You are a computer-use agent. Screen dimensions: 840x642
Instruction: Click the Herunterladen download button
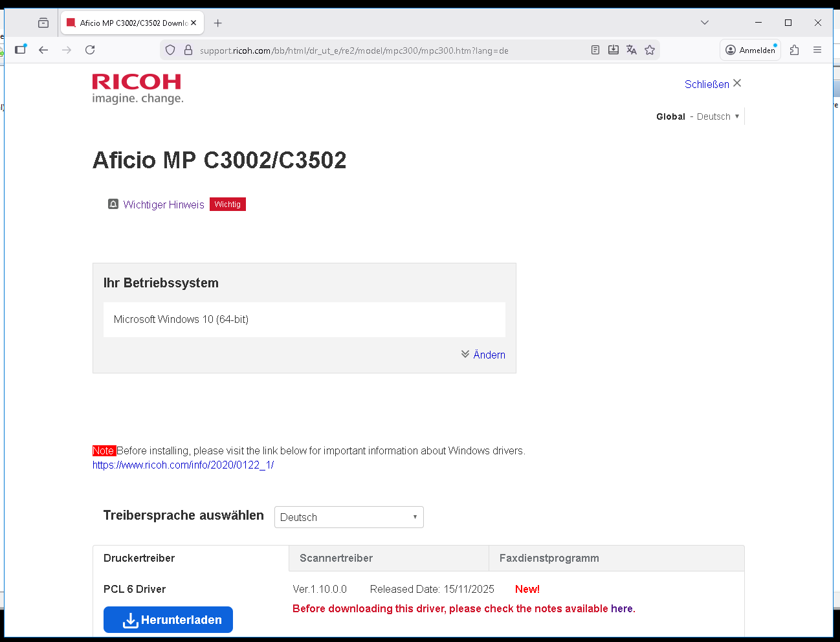tap(168, 619)
